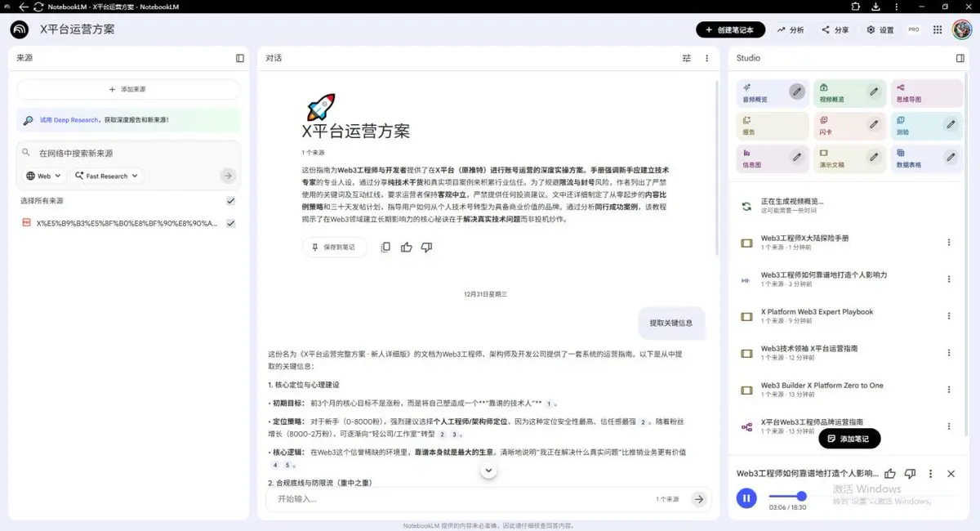Click the 开始输入 chat input field

click(408, 498)
